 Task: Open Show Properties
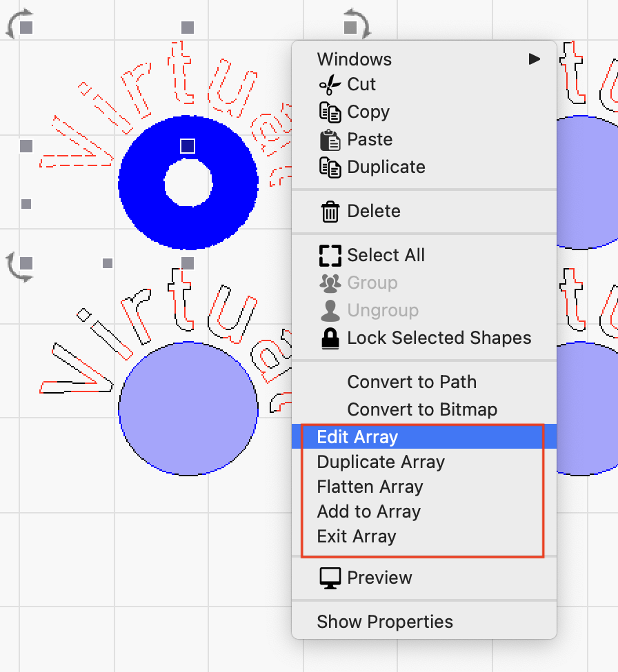click(x=384, y=621)
